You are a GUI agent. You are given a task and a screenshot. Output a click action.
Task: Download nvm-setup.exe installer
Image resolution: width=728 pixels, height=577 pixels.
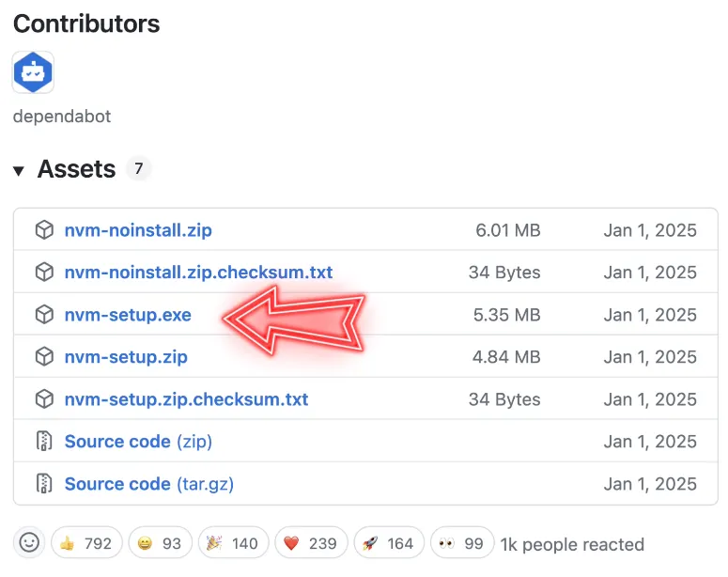(x=128, y=315)
